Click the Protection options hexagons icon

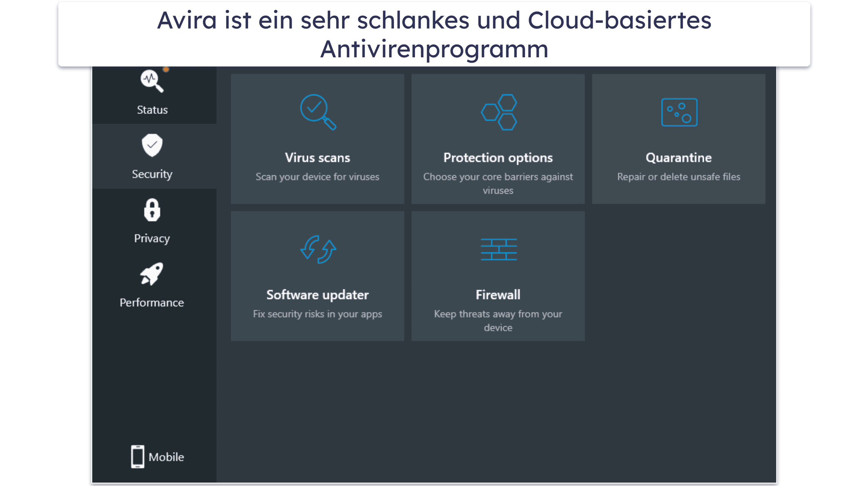[x=499, y=112]
